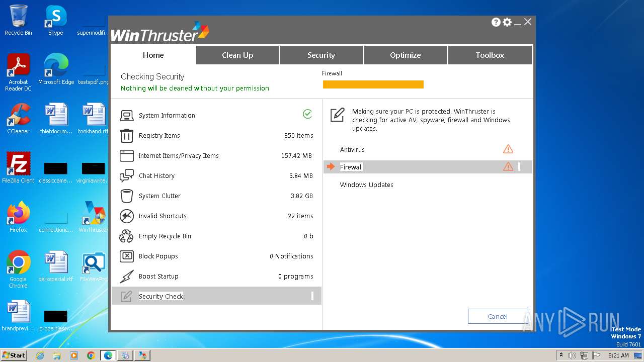Click the 22 items shortcuts count
Viewport: 644px width, 362px height.
point(300,216)
